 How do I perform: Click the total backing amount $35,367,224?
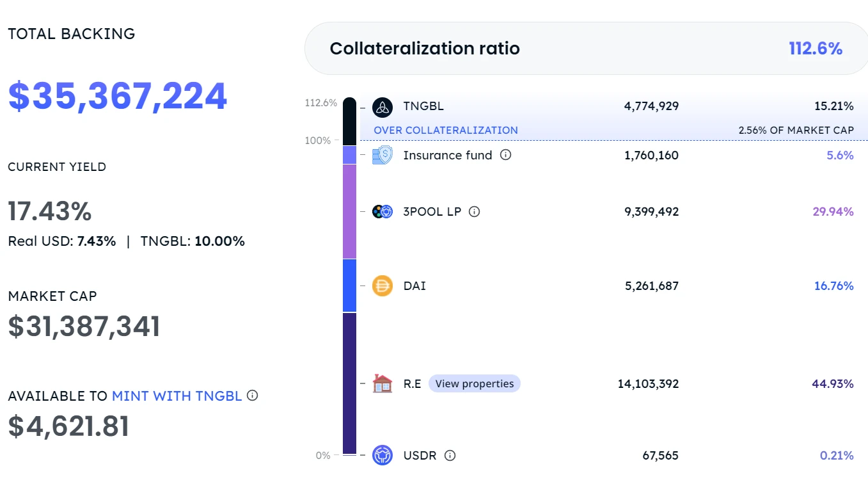click(x=118, y=96)
